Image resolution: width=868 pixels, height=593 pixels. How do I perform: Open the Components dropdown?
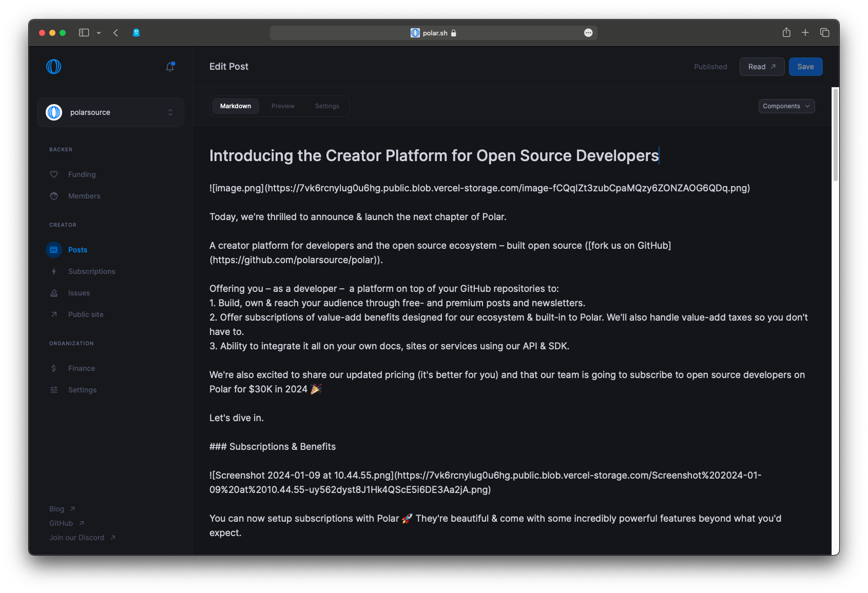click(x=786, y=106)
